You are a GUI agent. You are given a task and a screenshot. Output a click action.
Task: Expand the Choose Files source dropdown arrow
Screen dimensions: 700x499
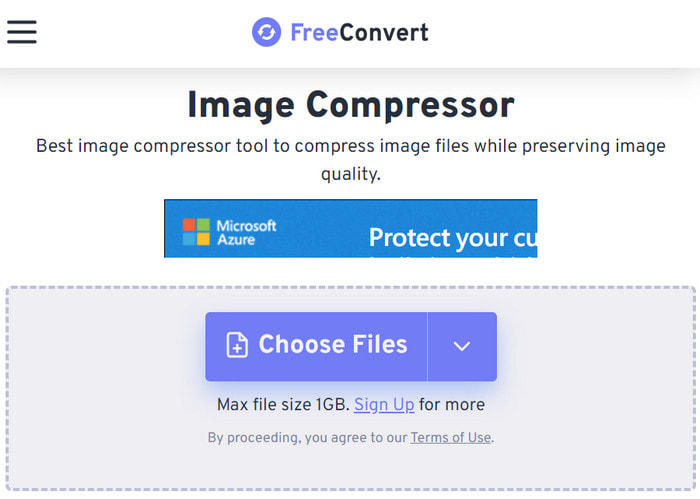click(462, 346)
